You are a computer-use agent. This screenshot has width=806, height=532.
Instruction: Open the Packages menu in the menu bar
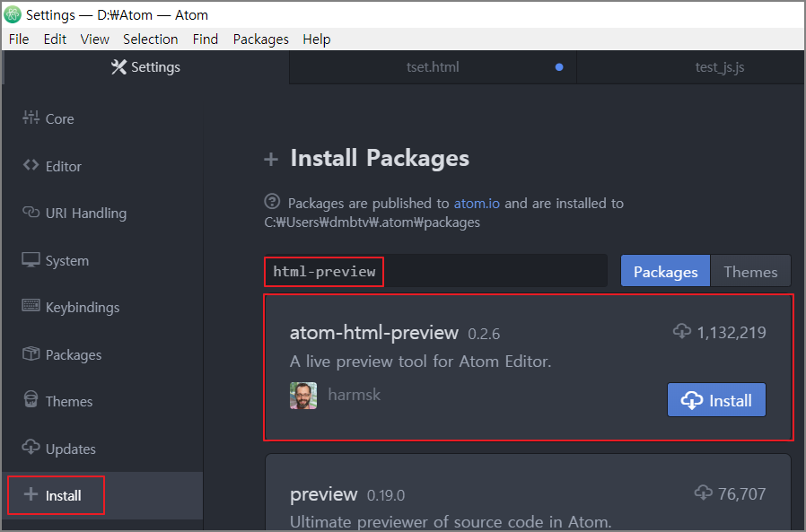coord(260,39)
